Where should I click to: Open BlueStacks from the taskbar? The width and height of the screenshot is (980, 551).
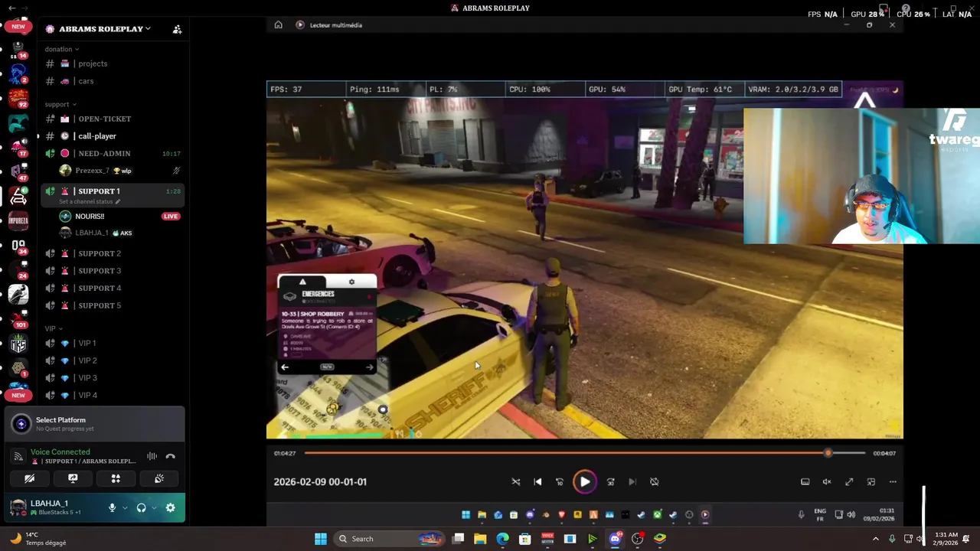(660, 539)
